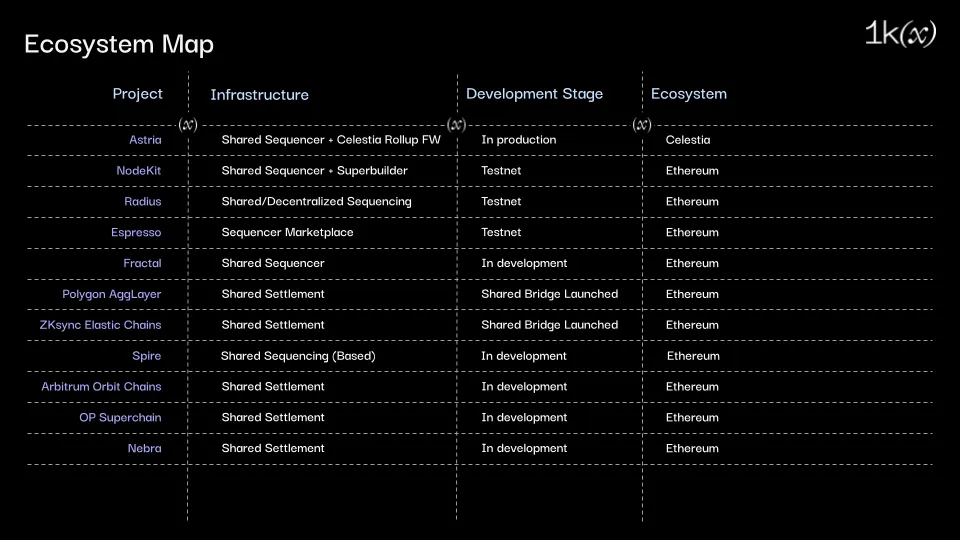Click the Sequencer Marketplace infrastructure cell
The image size is (960, 540).
coord(287,233)
